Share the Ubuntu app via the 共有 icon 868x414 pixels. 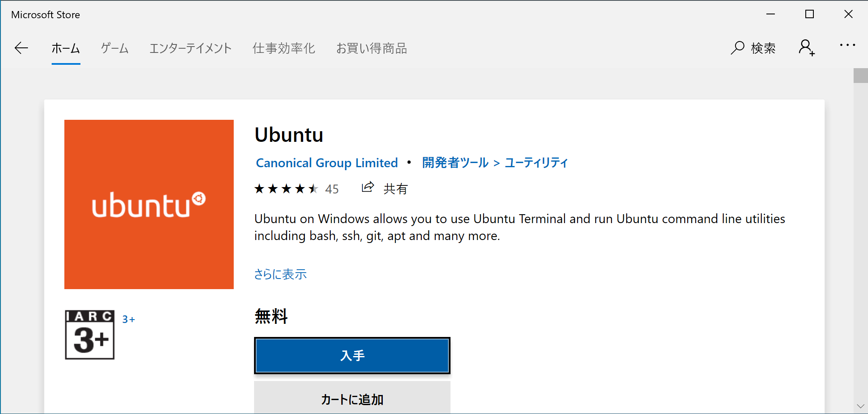[368, 188]
